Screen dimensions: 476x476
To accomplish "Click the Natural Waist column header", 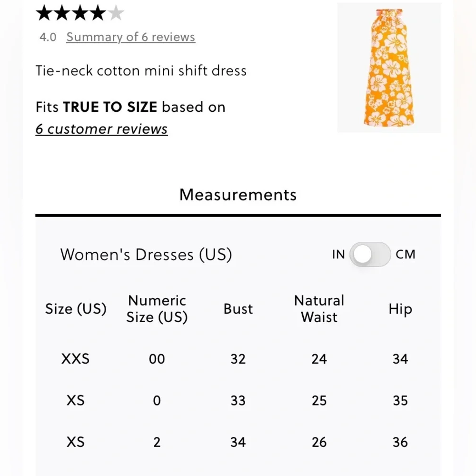I will [319, 309].
